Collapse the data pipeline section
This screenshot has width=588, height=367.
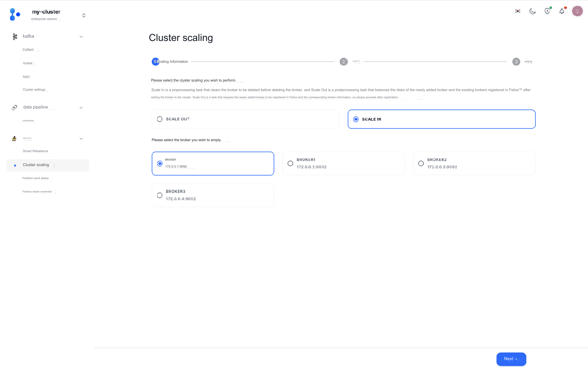point(81,108)
